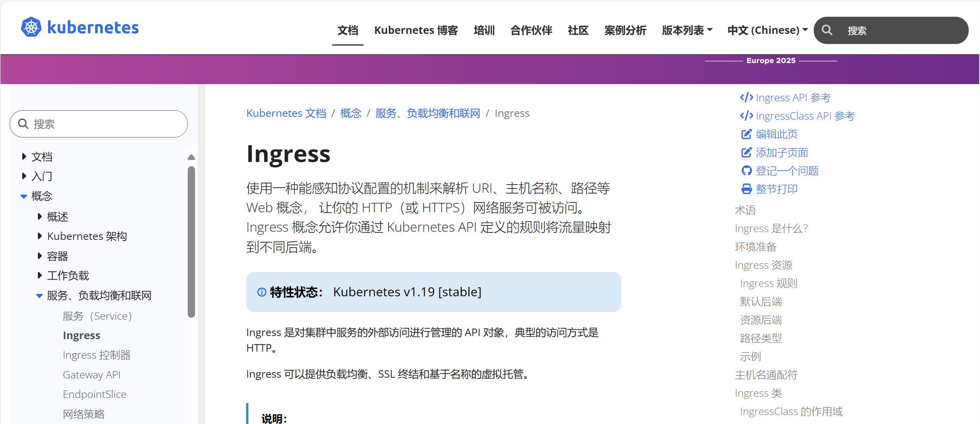Jump to IngressClass 的作用域 section
The width and height of the screenshot is (980, 424).
(x=791, y=411)
